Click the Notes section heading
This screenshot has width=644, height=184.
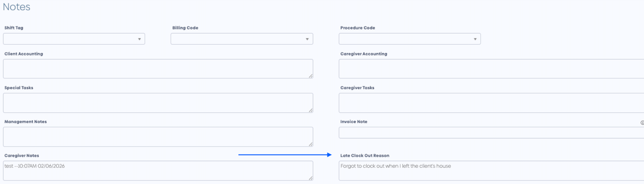point(17,7)
